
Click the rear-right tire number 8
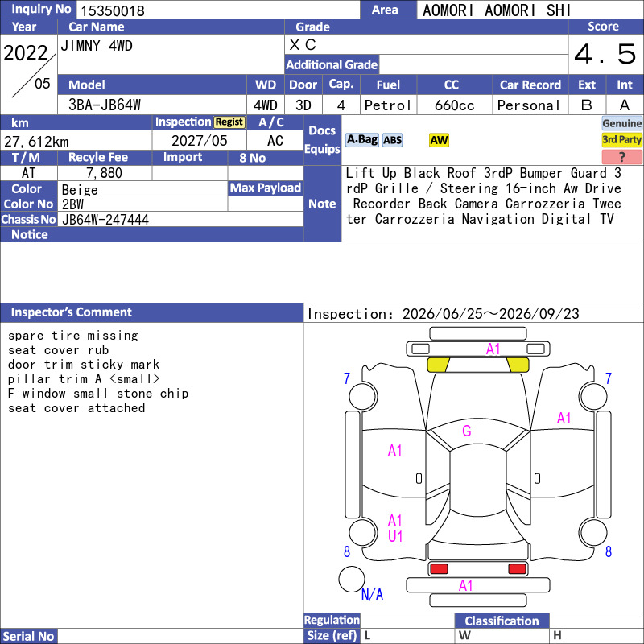pos(609,551)
